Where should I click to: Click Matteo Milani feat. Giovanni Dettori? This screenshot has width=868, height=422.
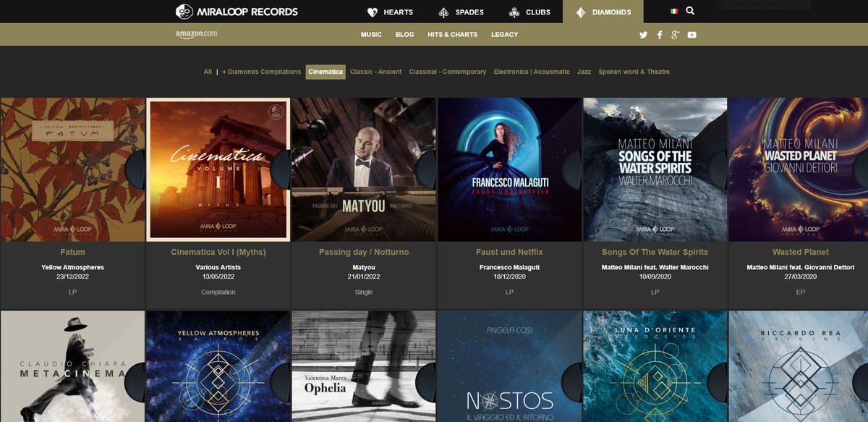pos(801,267)
